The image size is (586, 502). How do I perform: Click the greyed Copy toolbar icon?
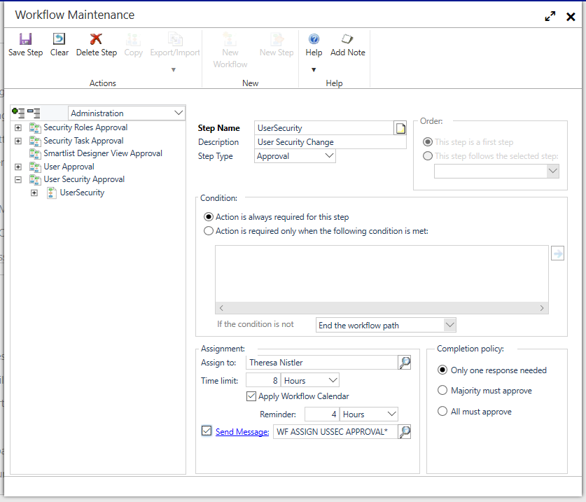[x=133, y=39]
